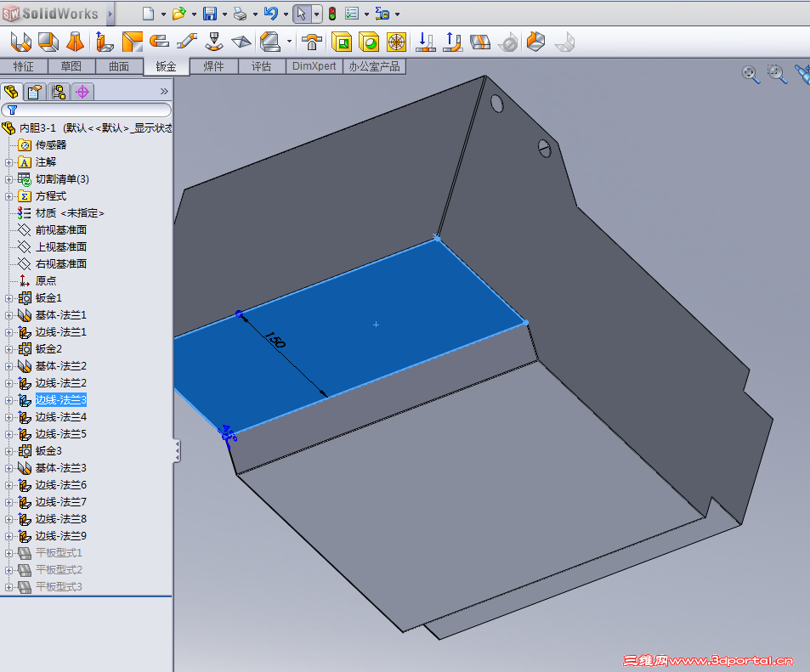Choose the Cross-Break tool
This screenshot has width=810, height=672.
[x=241, y=42]
